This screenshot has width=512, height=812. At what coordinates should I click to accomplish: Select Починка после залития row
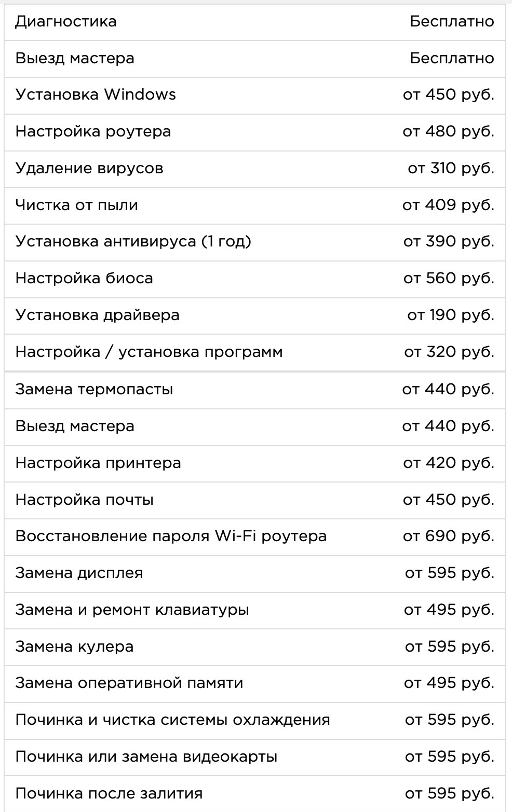coord(109,794)
